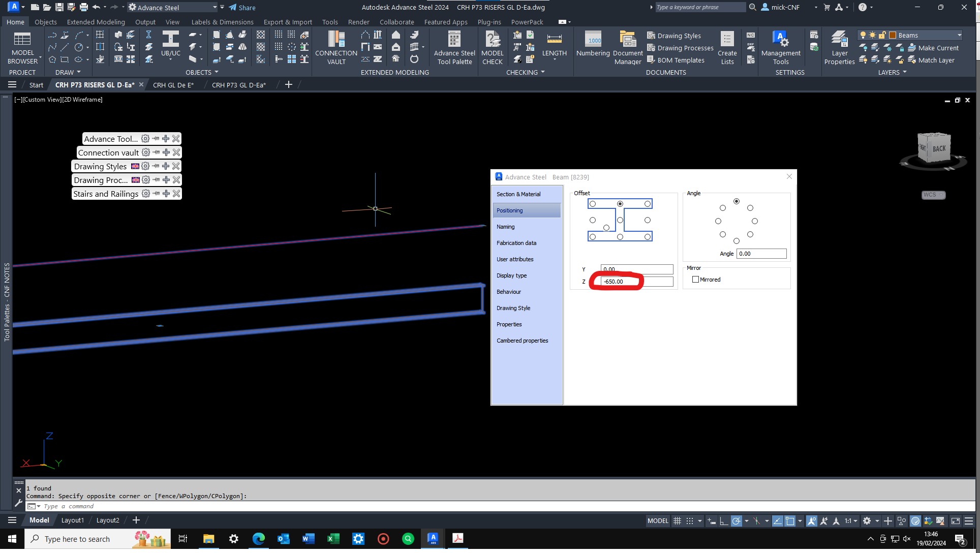The height and width of the screenshot is (553, 980).
Task: Switch to the CRH GL De E drawing tab
Action: click(173, 84)
